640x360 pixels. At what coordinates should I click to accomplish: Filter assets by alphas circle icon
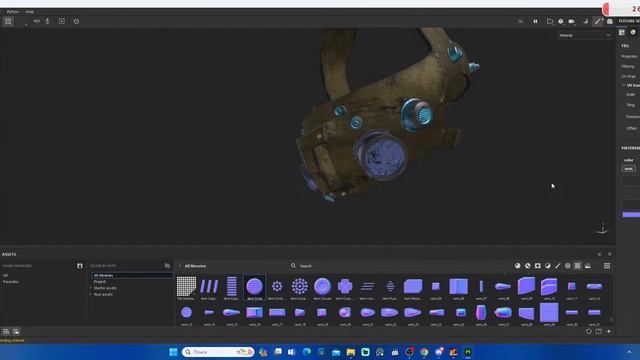(x=568, y=266)
